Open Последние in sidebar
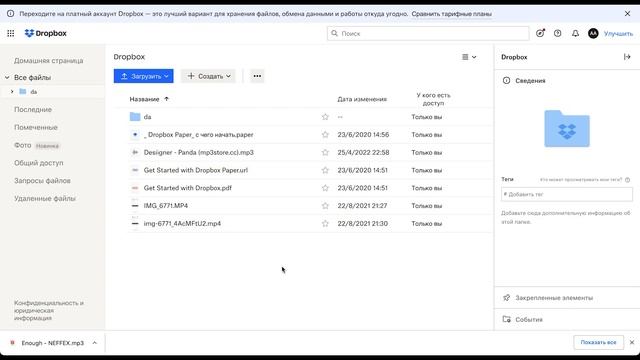The width and height of the screenshot is (640, 360). [x=33, y=109]
